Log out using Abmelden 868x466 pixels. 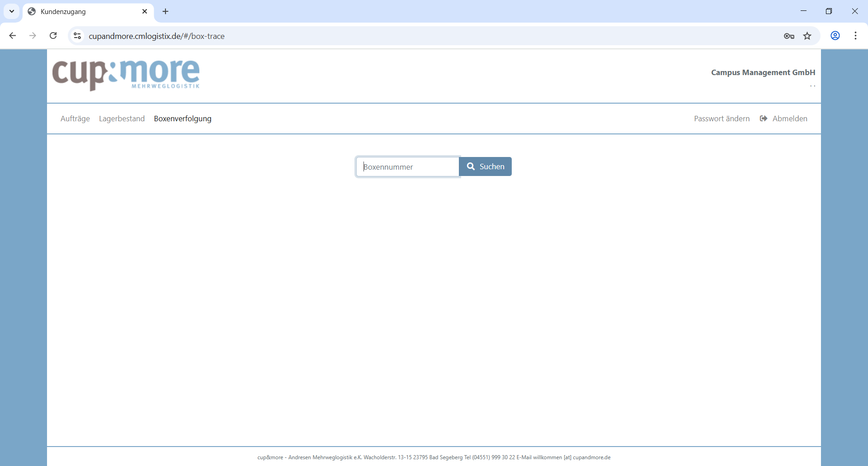click(x=784, y=119)
